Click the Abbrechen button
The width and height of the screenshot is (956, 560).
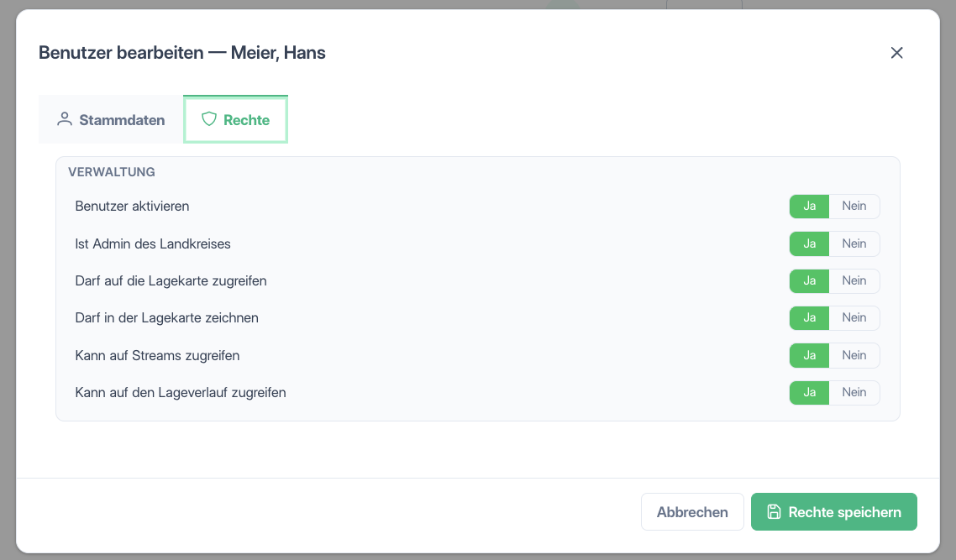pos(692,512)
